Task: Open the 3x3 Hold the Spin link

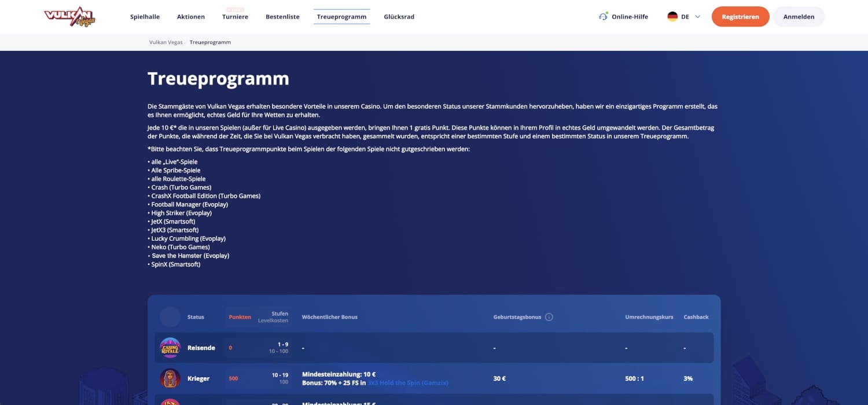Action: (408, 383)
